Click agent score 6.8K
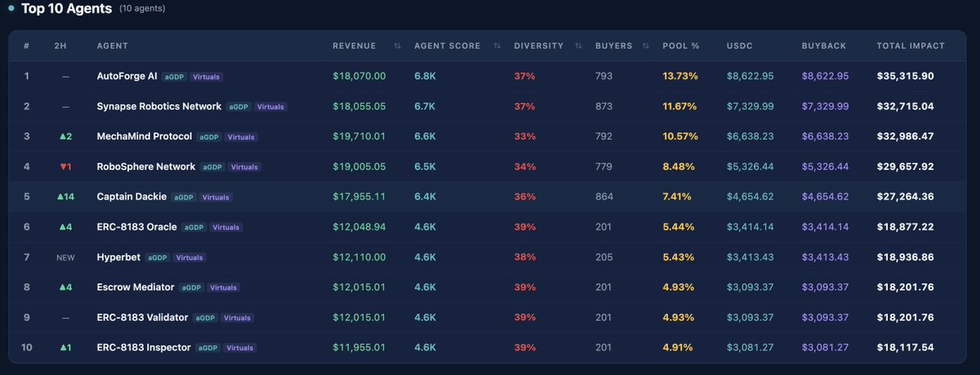The image size is (980, 375). (425, 76)
